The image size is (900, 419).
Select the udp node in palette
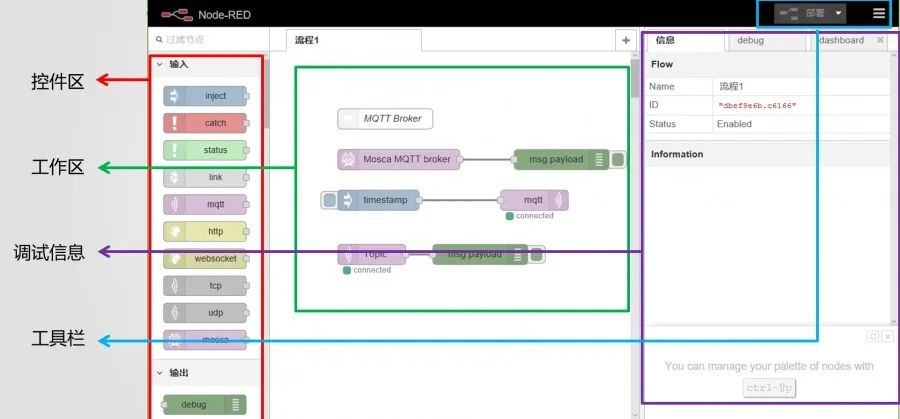coord(205,313)
